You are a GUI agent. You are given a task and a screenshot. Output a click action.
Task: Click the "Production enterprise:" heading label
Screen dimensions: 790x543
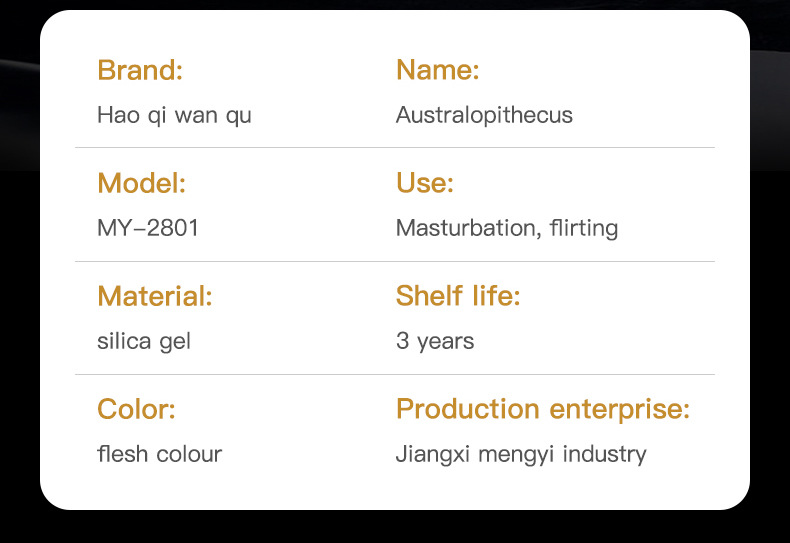543,409
